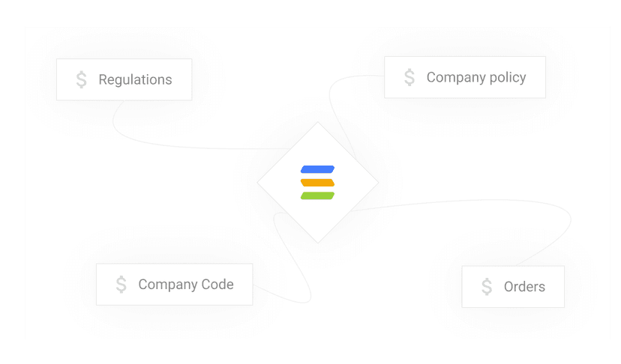Viewport: 621px width, 364px height.
Task: Click the orange bar in center logo
Action: (318, 183)
